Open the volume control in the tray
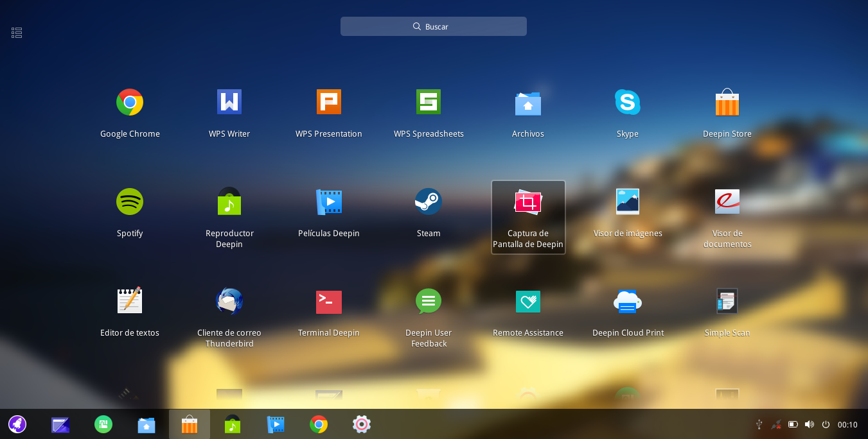Viewport: 868px width, 439px height. [809, 424]
